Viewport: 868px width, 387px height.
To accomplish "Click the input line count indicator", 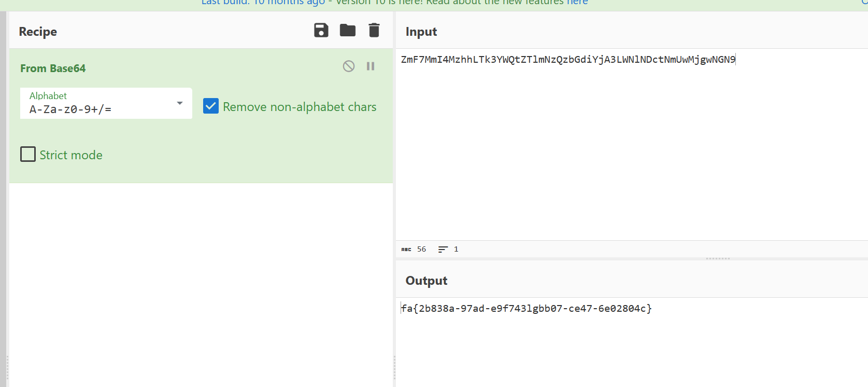I will 448,250.
